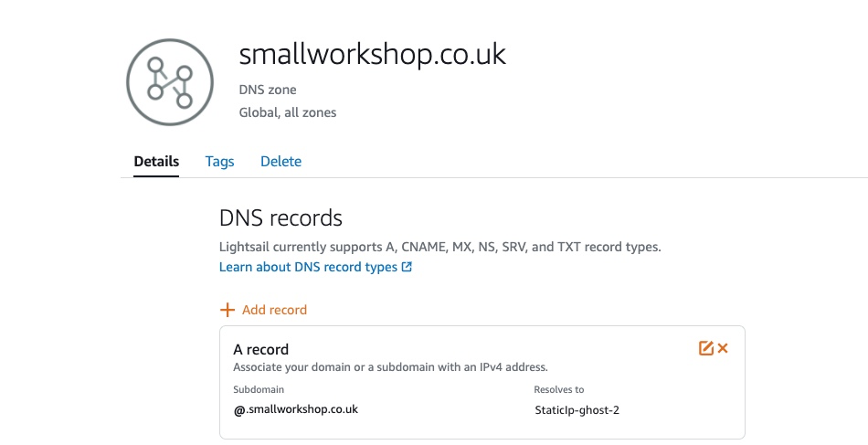
Task: Click the plus icon beside Add record
Action: (x=227, y=310)
